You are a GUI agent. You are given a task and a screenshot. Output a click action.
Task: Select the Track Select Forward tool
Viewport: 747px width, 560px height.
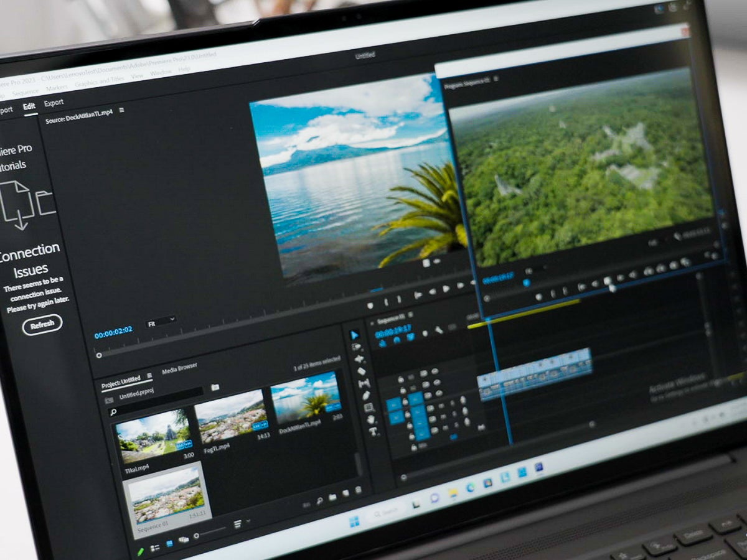click(x=356, y=347)
